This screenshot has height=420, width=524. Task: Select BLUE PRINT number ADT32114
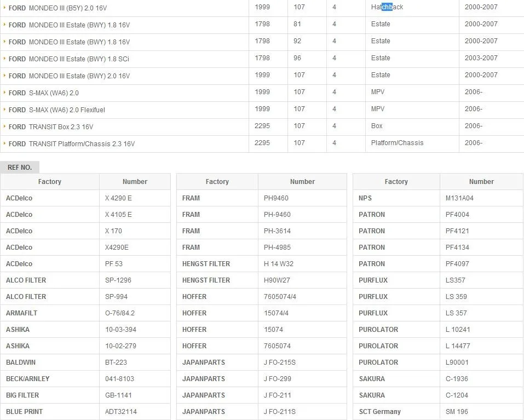pyautogui.click(x=120, y=412)
